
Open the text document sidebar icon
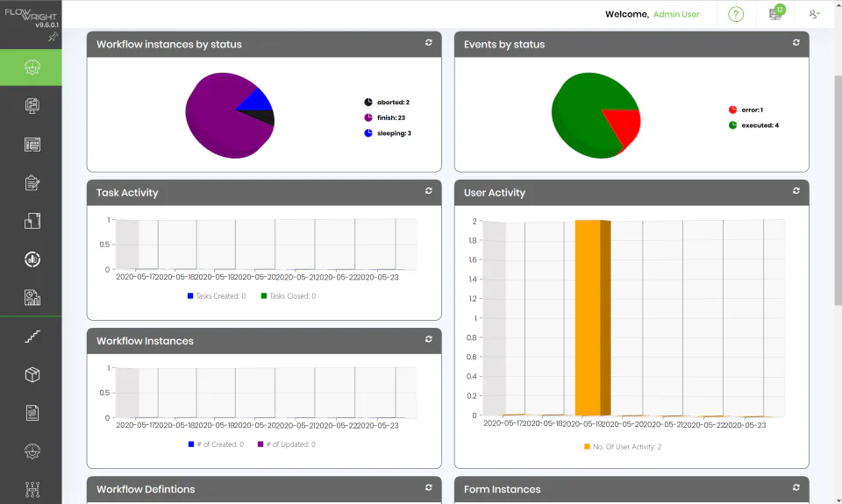click(x=32, y=413)
